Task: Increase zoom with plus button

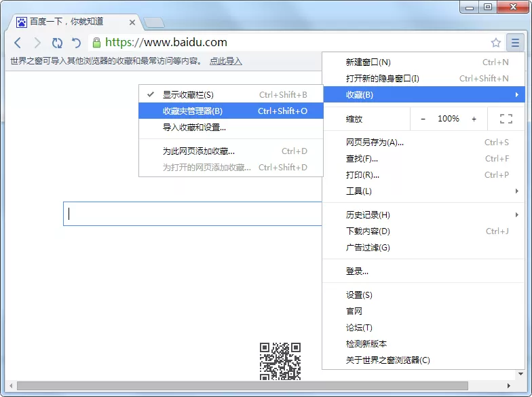Action: tap(474, 119)
